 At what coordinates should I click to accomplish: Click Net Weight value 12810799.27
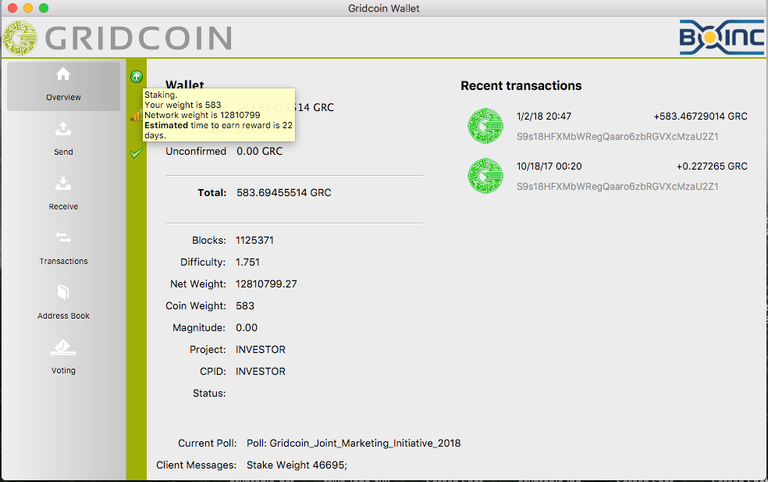coord(266,284)
